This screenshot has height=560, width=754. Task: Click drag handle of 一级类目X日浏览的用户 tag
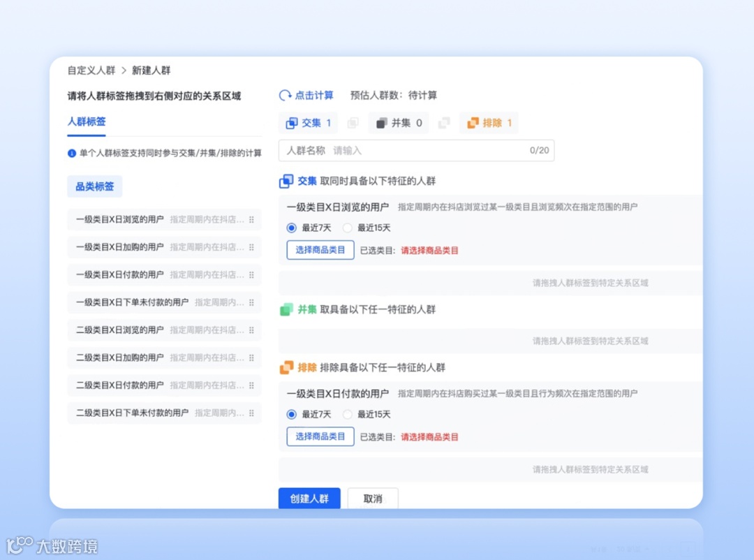251,220
